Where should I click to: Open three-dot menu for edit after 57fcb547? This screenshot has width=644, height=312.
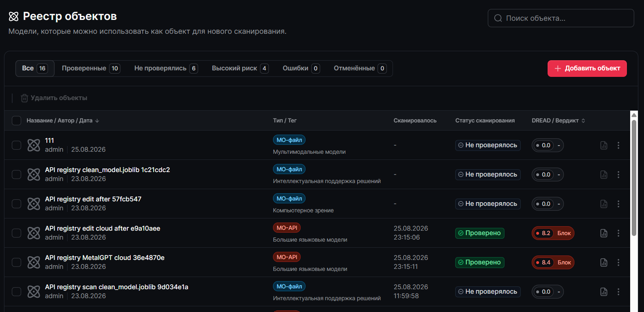tap(618, 204)
